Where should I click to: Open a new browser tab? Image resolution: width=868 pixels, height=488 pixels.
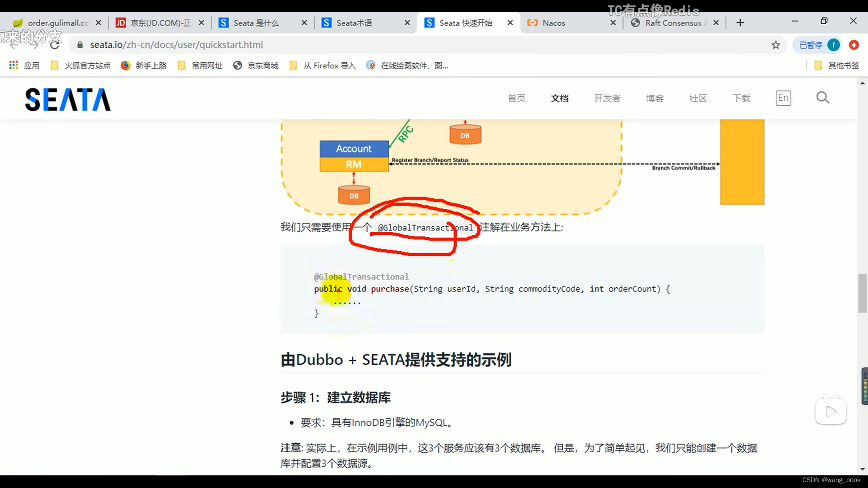(740, 23)
